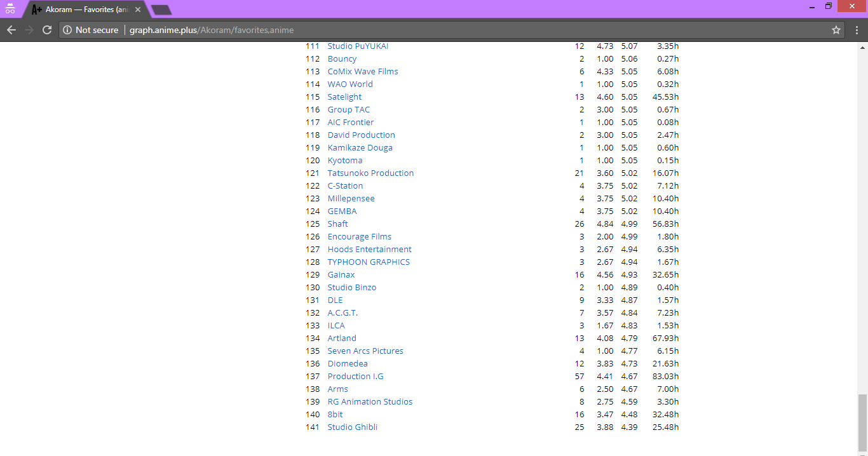
Task: Open the Studio Ghibli link
Action: tap(352, 427)
